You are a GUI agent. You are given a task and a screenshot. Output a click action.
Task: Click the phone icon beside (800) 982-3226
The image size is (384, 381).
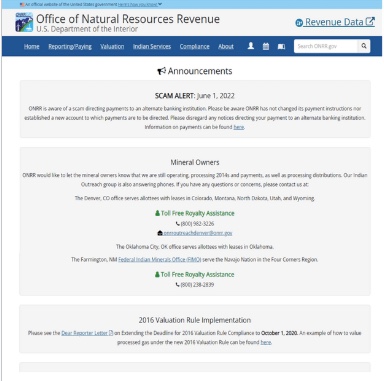(178, 224)
